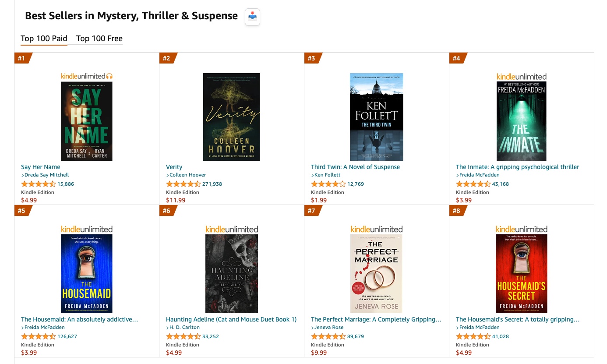Select the Top 100 Paid tab
The image size is (607, 364).
[x=44, y=39]
